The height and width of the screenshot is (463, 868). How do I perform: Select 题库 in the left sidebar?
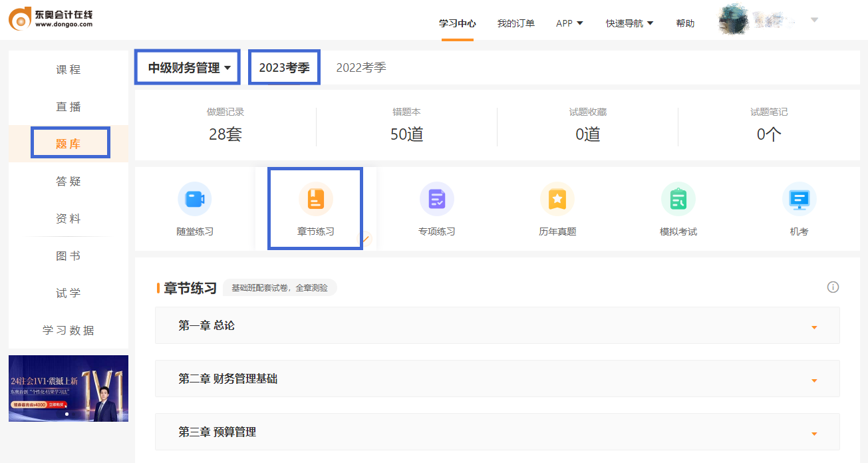[69, 142]
